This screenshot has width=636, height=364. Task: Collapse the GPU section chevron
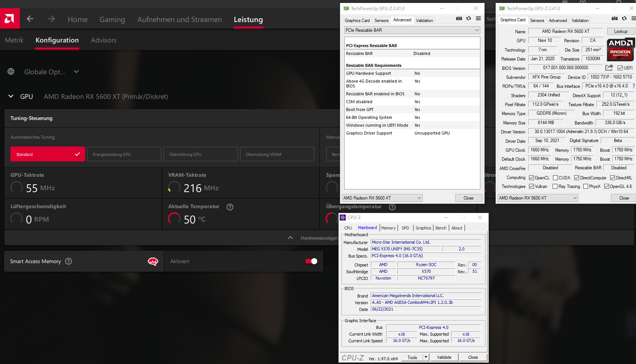(11, 96)
